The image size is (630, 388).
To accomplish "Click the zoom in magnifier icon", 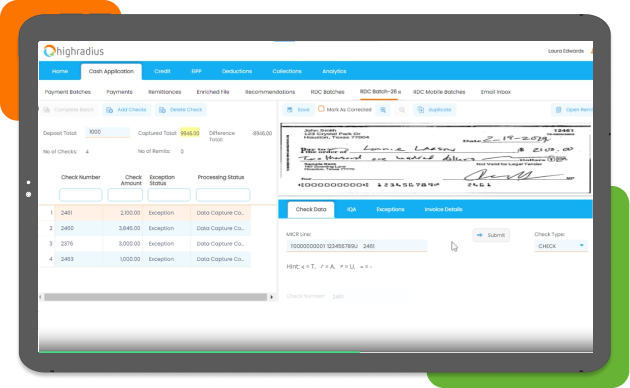I will click(x=383, y=110).
